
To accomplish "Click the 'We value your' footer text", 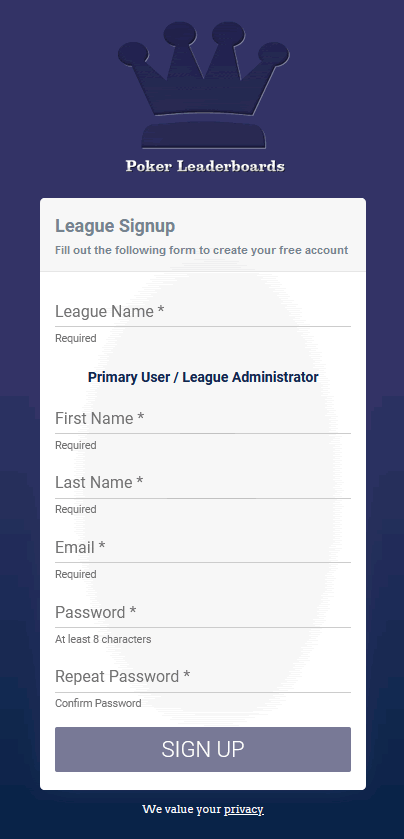I will coord(181,809).
